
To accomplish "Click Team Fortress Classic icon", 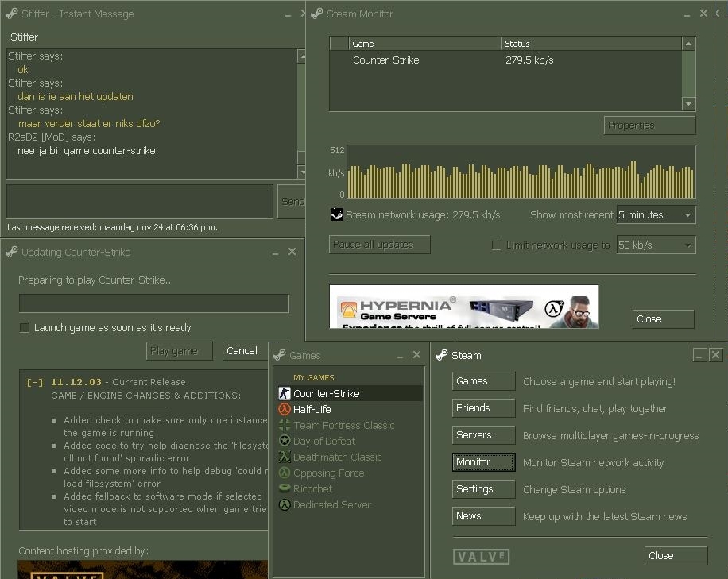I will point(285,425).
